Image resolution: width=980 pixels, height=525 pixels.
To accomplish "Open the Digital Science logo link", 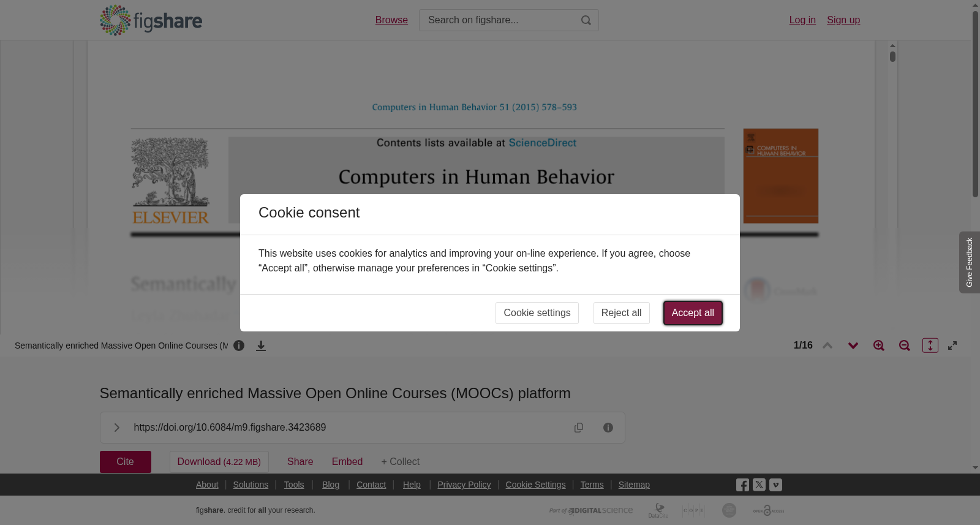I will (591, 510).
